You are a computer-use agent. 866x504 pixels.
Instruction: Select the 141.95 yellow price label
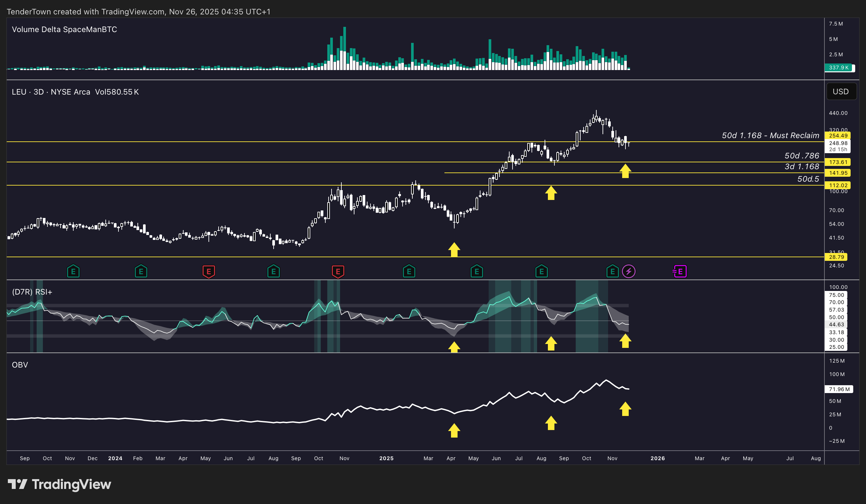(x=838, y=173)
